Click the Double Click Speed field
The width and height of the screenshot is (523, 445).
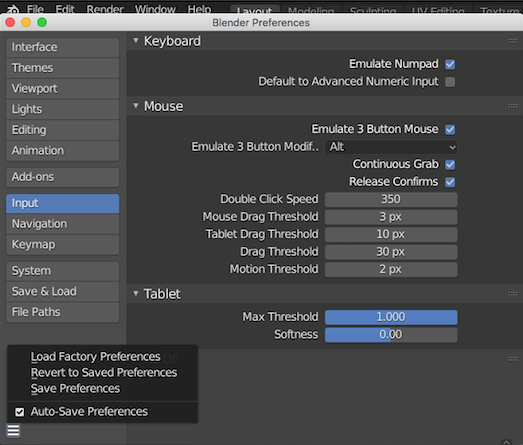(x=391, y=199)
